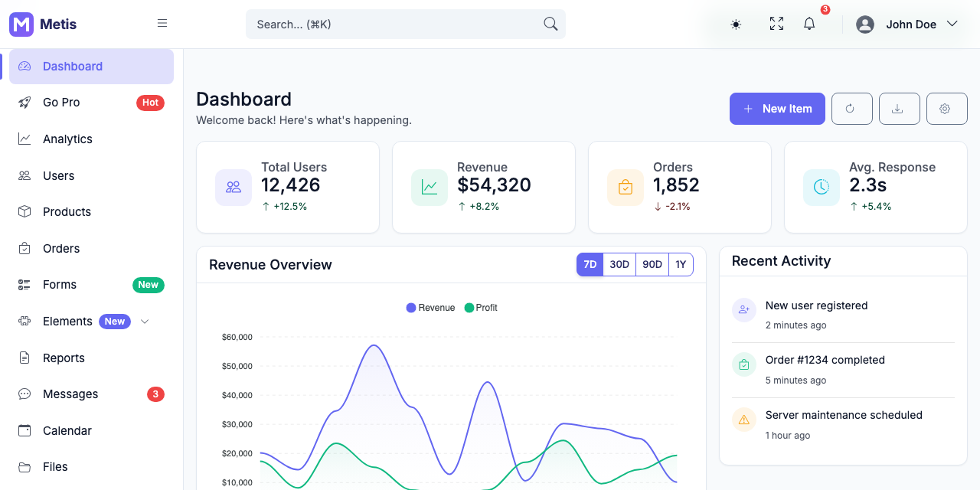Click the search magnifier icon
The height and width of the screenshot is (490, 980).
point(550,24)
